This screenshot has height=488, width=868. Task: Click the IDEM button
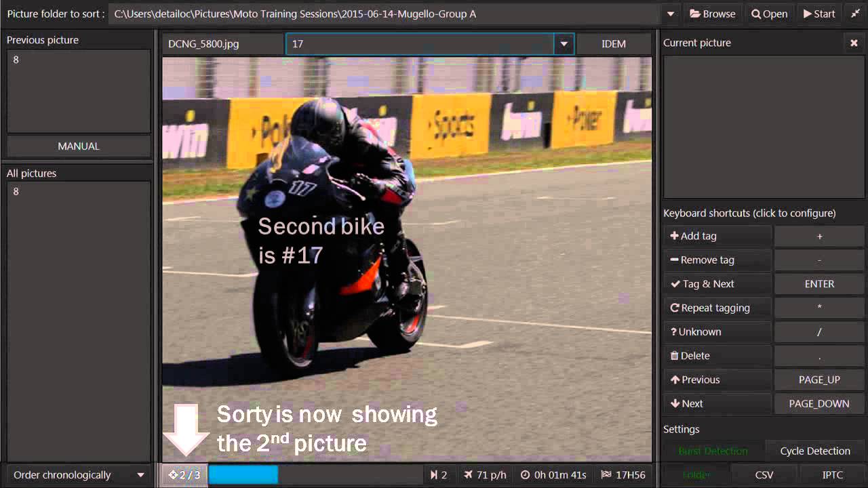tap(614, 44)
